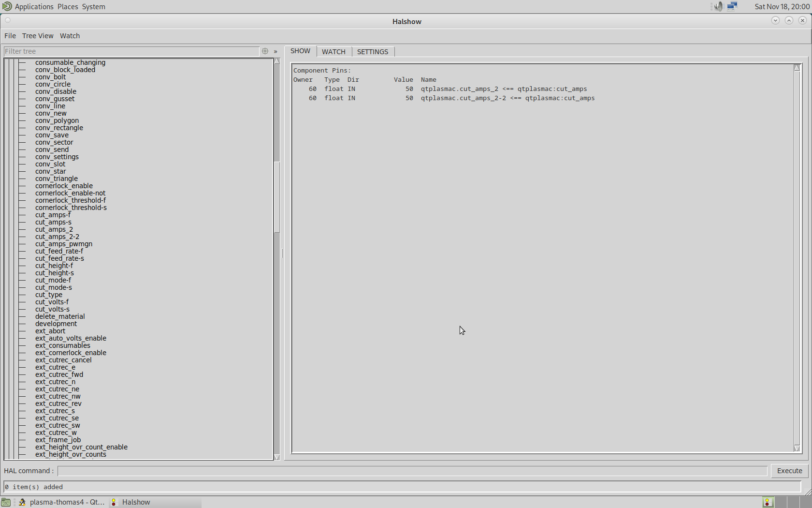This screenshot has width=812, height=508.
Task: Select delete_material tree item
Action: point(60,316)
